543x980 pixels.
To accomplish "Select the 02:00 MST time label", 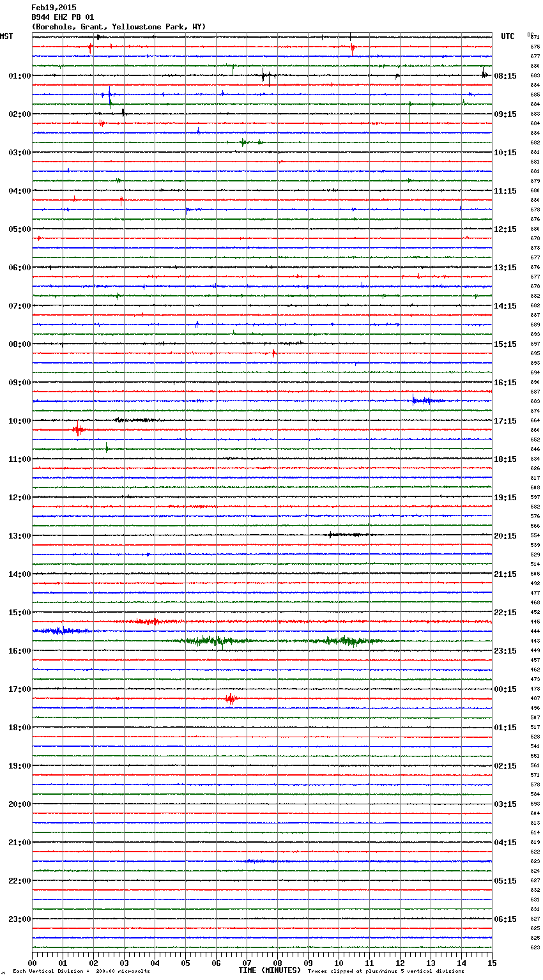I will pyautogui.click(x=20, y=114).
